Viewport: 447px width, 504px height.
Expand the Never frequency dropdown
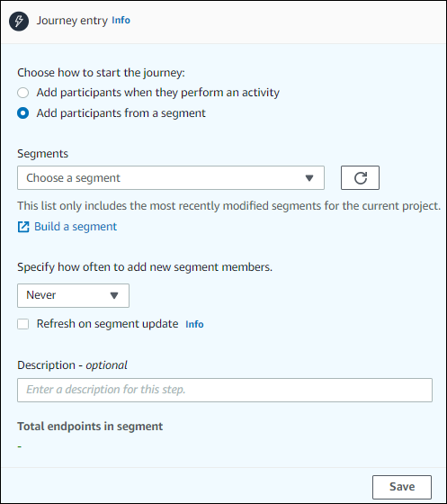coord(73,295)
